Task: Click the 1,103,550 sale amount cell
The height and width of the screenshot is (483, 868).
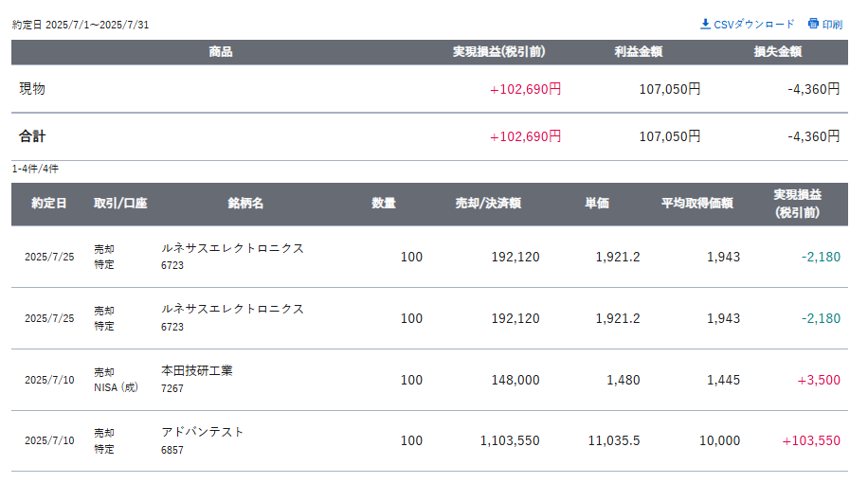Action: click(x=510, y=441)
